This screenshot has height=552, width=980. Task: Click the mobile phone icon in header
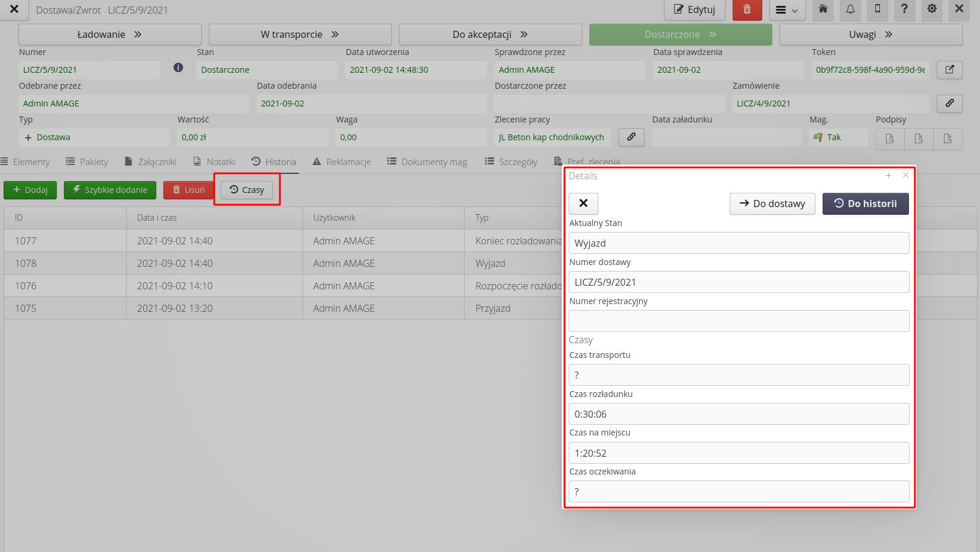coord(877,9)
